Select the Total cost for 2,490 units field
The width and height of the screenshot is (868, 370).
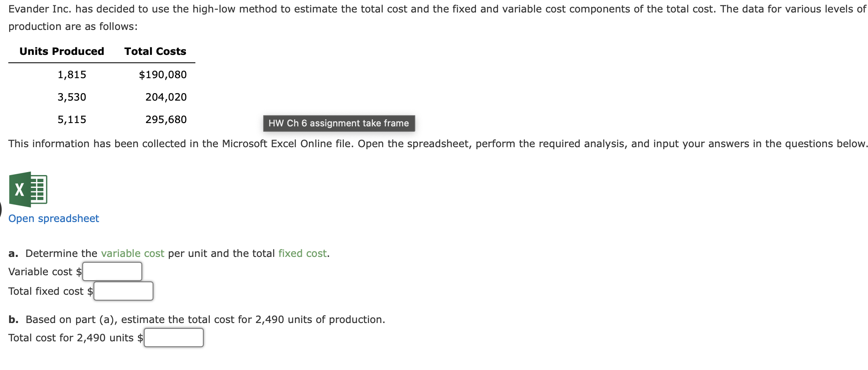[x=173, y=337]
